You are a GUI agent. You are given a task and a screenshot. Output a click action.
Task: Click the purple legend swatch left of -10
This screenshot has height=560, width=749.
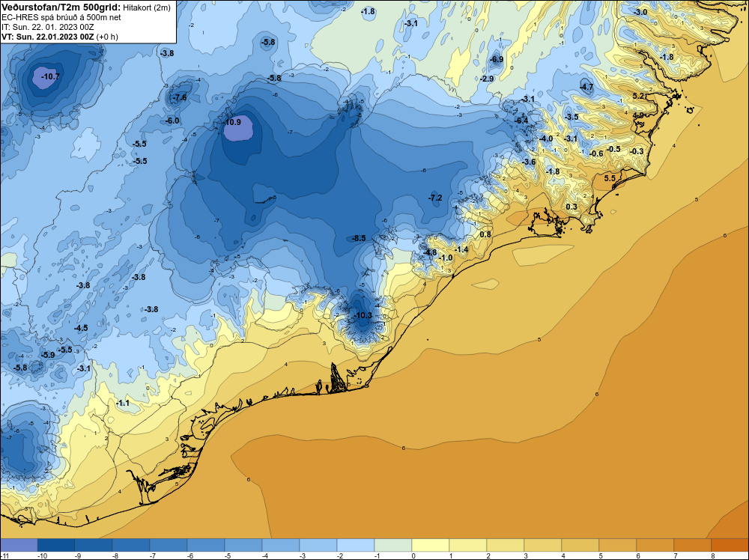19,545
